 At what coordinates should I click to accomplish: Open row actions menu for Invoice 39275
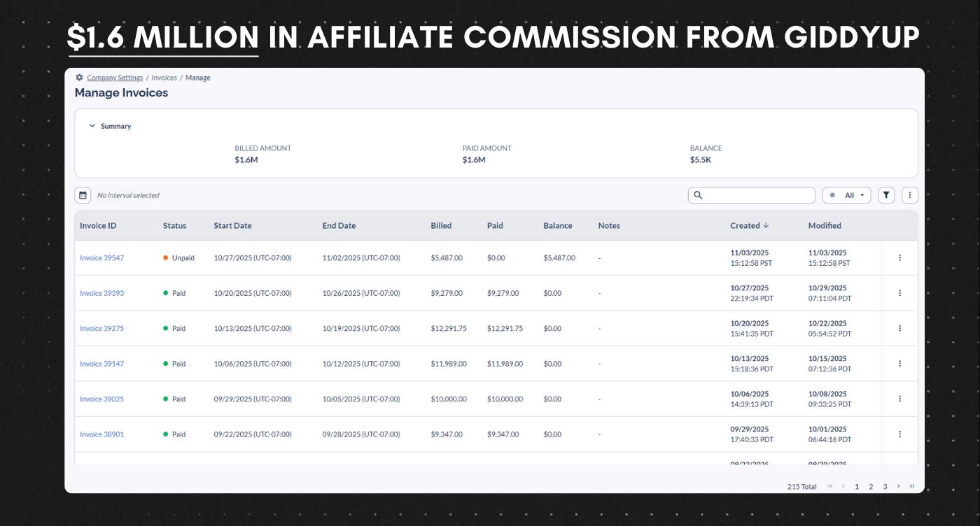pos(899,328)
